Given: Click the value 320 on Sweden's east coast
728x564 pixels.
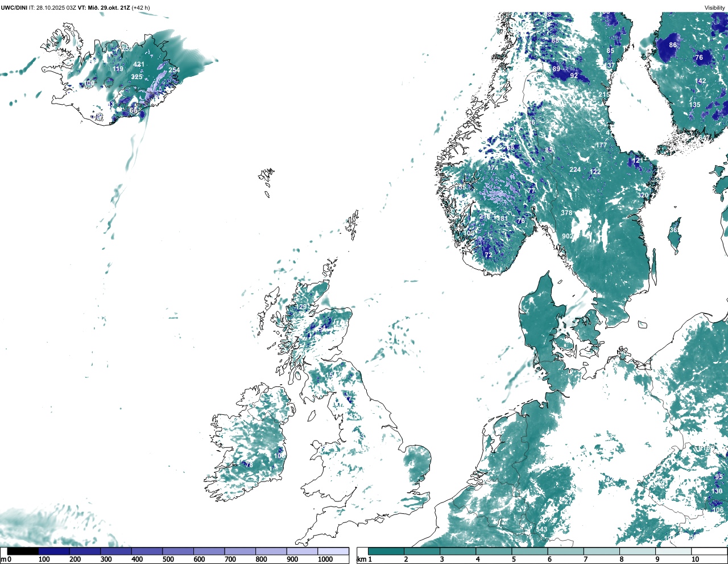Looking at the screenshot, I should tap(643, 196).
